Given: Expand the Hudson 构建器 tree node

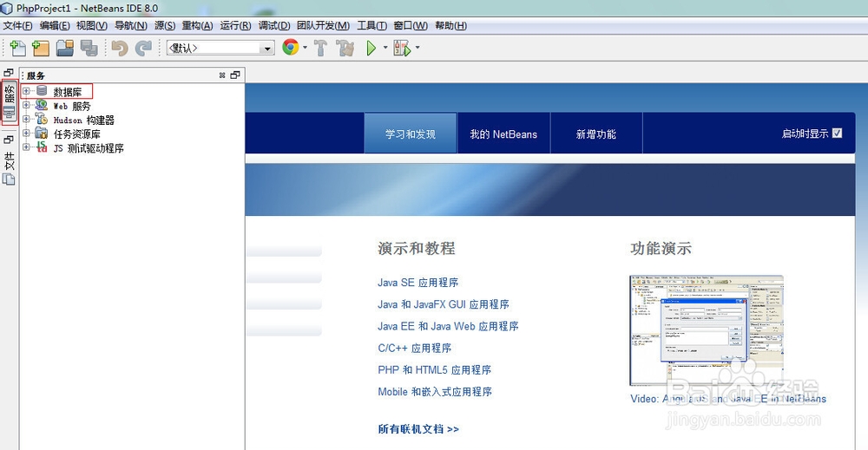Looking at the screenshot, I should [26, 118].
